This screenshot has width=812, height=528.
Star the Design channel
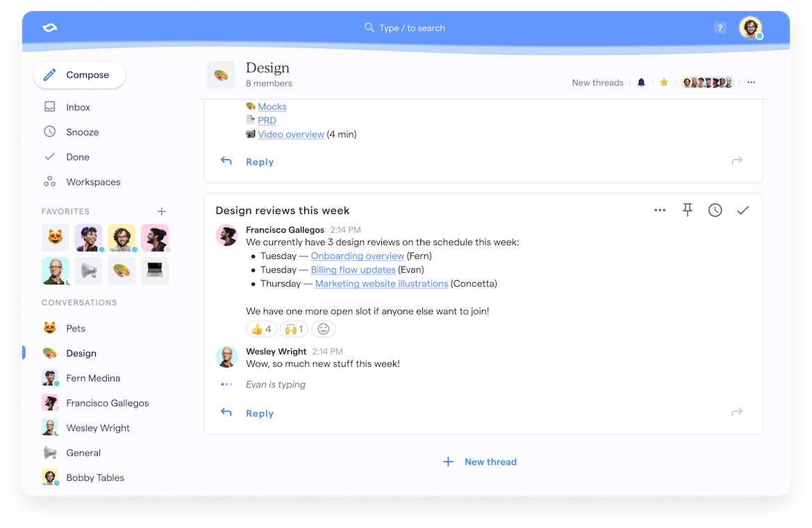point(663,82)
